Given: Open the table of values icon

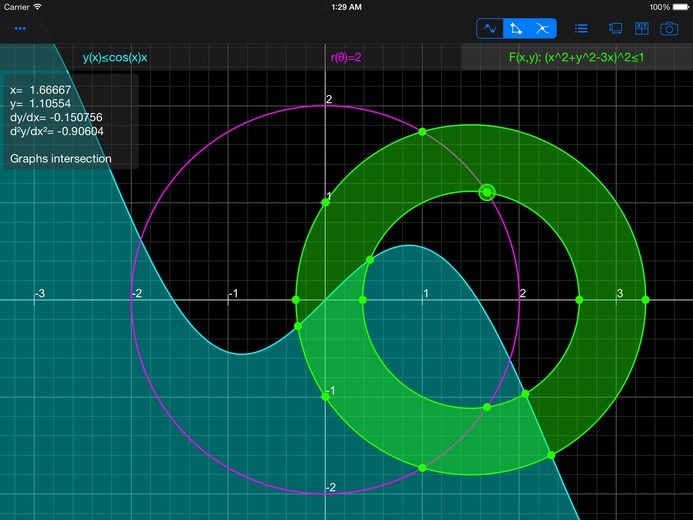Looking at the screenshot, I should pyautogui.click(x=642, y=29).
